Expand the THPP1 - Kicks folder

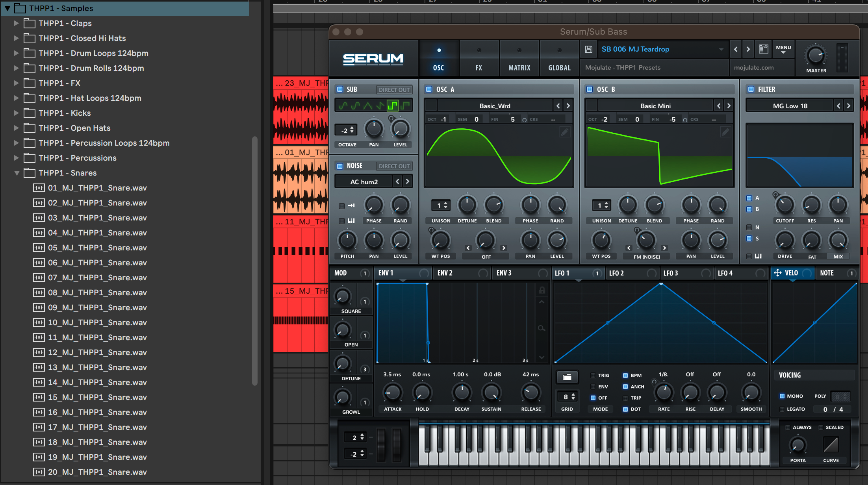16,113
